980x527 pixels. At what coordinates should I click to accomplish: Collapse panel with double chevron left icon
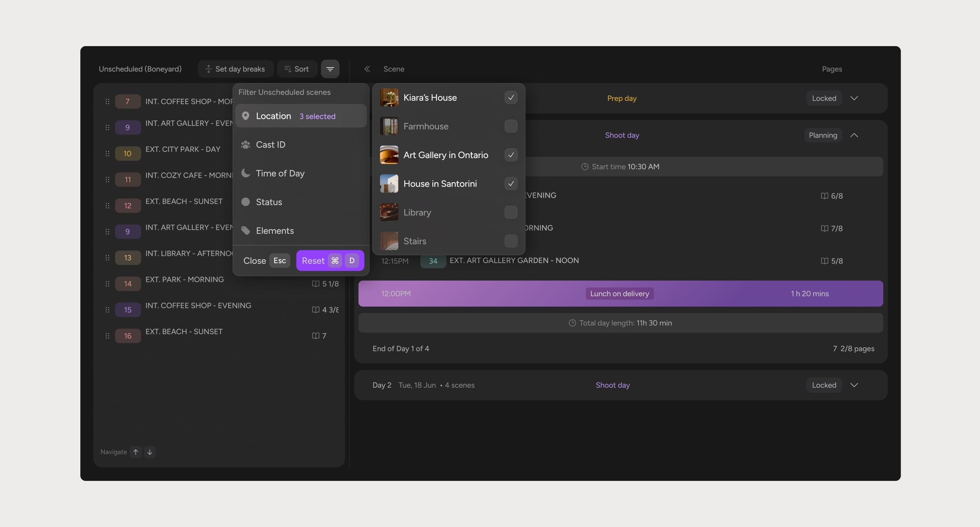(367, 69)
